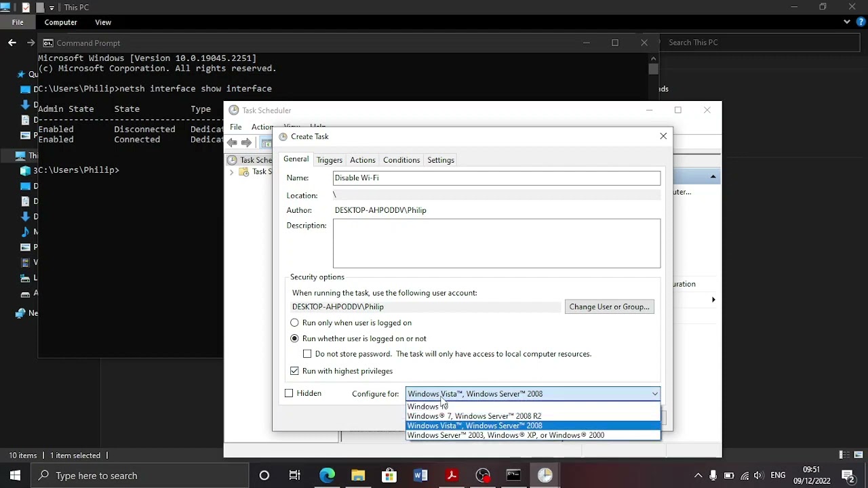
Task: Open the Explorer Computer ribbon tab
Action: pyautogui.click(x=60, y=22)
